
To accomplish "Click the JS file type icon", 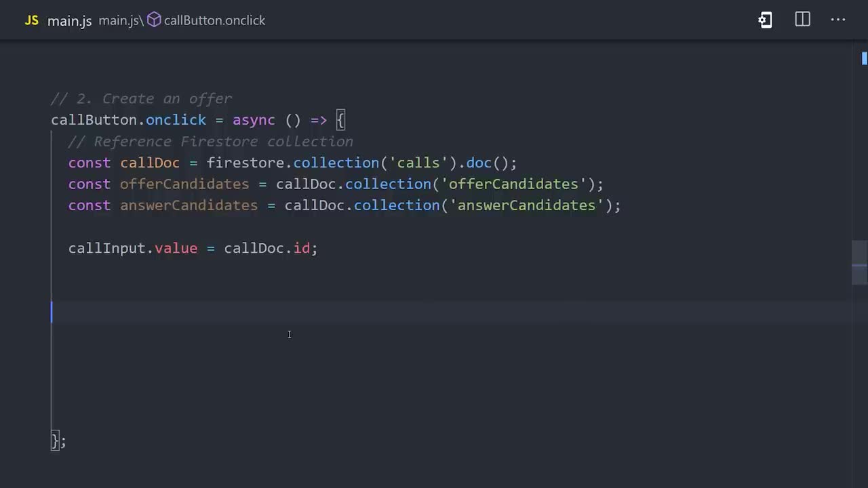I will (31, 20).
